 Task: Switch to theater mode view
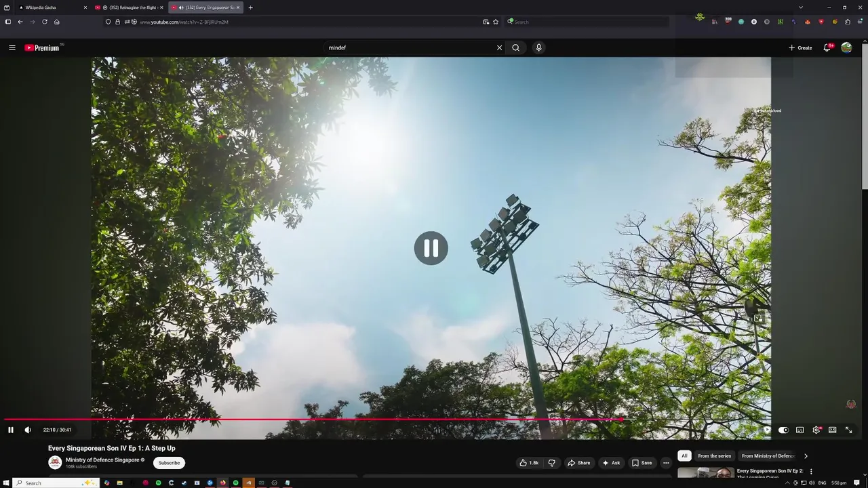point(832,430)
